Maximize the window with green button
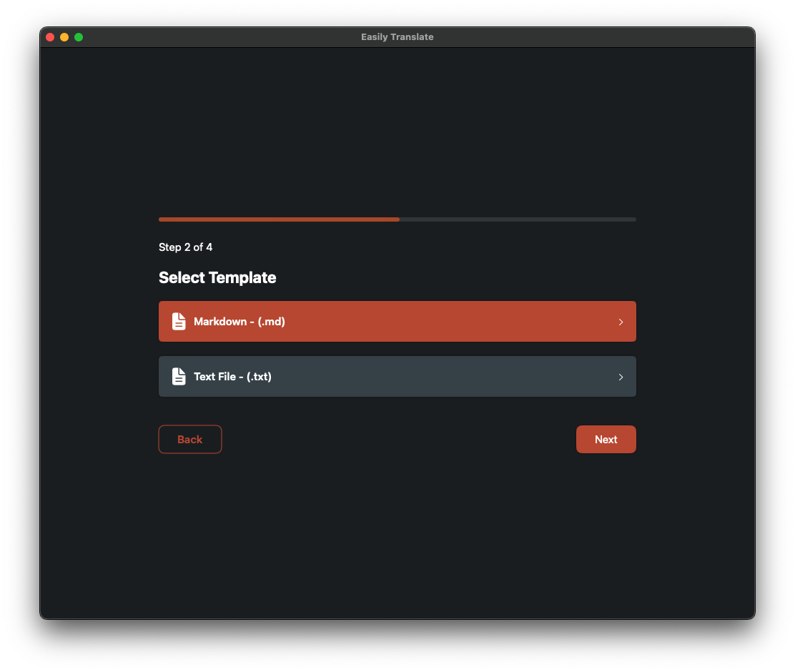This screenshot has height=672, width=795. tap(79, 37)
